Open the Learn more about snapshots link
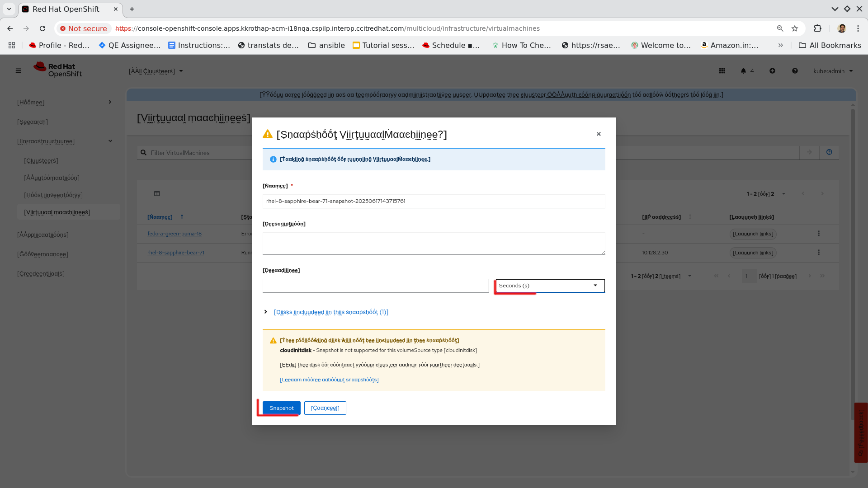868x488 pixels. click(x=329, y=380)
